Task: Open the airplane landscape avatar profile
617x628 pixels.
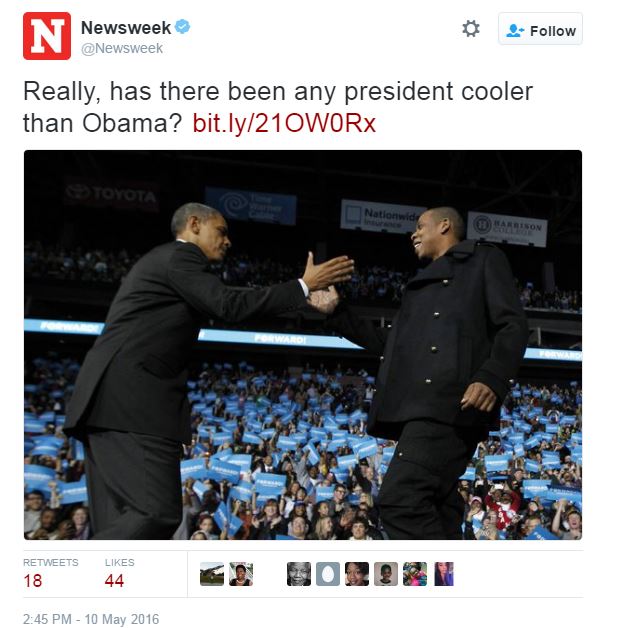Action: [x=212, y=574]
